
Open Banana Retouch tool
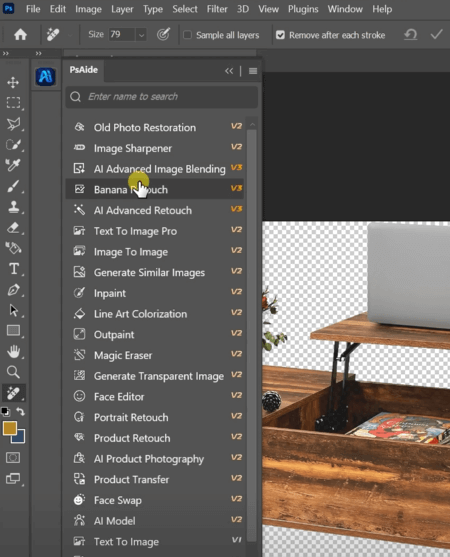click(x=155, y=189)
